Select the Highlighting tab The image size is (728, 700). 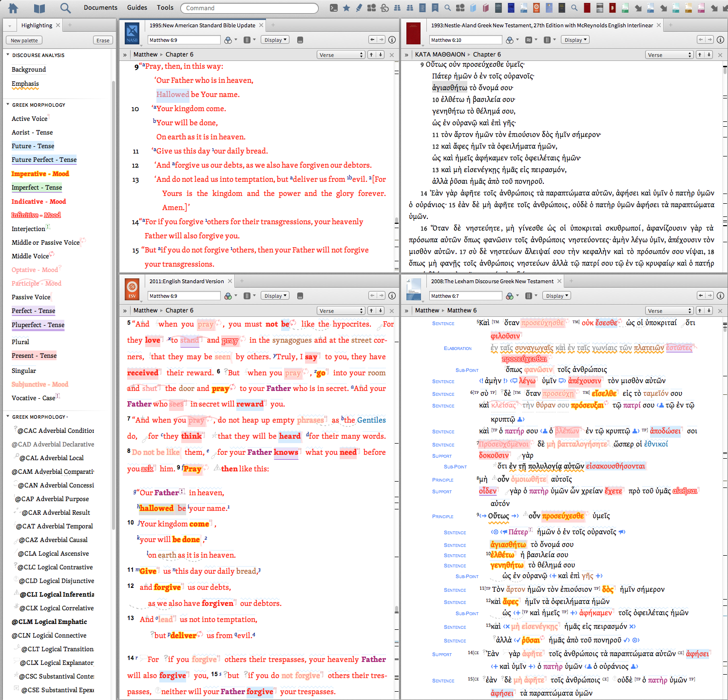click(37, 25)
